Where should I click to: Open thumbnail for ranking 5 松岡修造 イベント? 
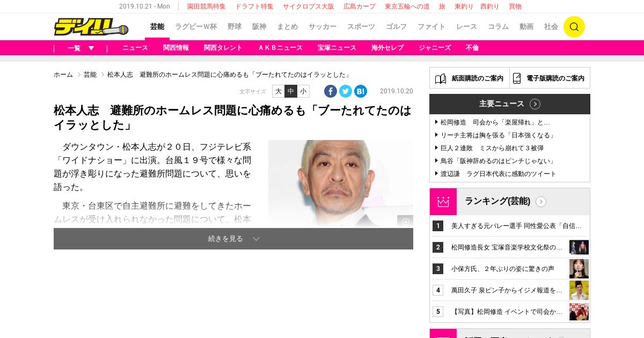point(579,312)
